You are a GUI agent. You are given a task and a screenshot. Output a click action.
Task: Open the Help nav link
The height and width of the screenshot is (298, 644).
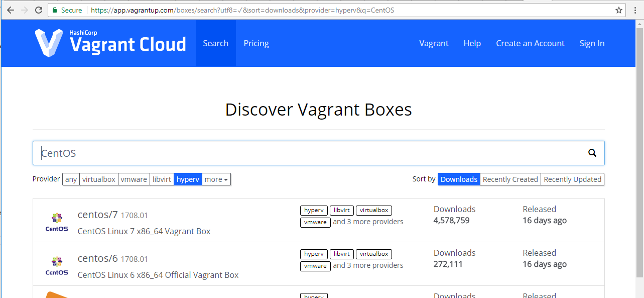[472, 43]
